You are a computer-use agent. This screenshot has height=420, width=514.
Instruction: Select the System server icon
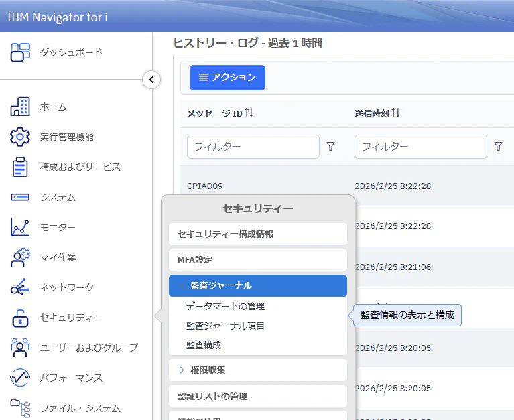click(20, 197)
